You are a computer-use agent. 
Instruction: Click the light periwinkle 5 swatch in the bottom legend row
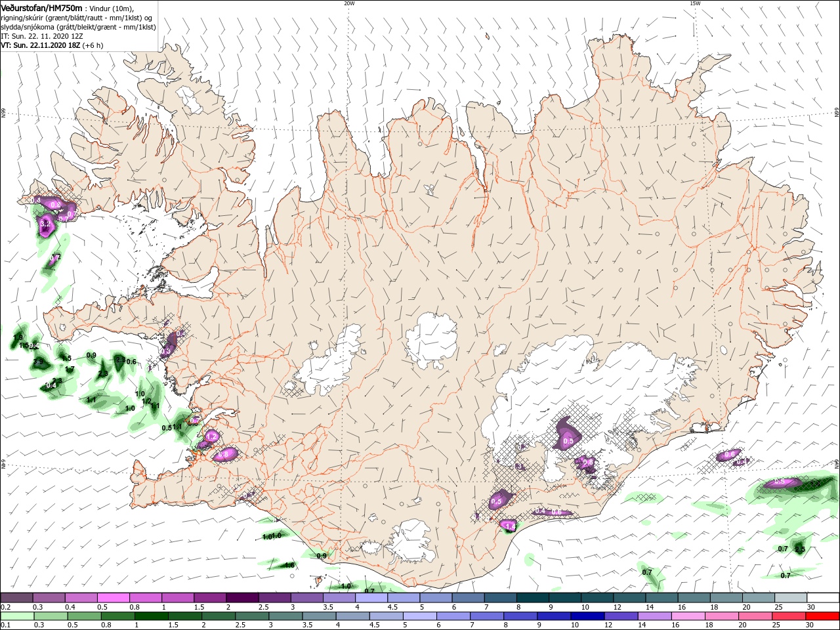pos(419,616)
